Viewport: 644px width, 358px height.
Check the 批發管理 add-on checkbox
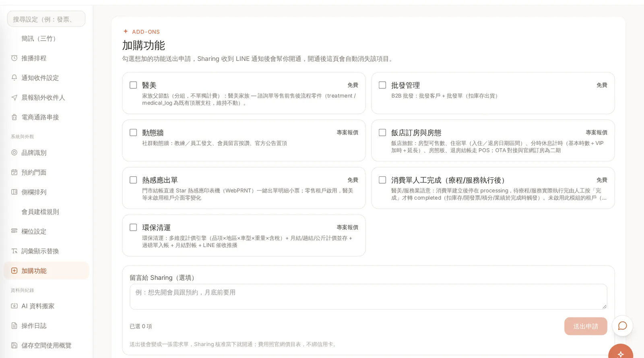382,85
